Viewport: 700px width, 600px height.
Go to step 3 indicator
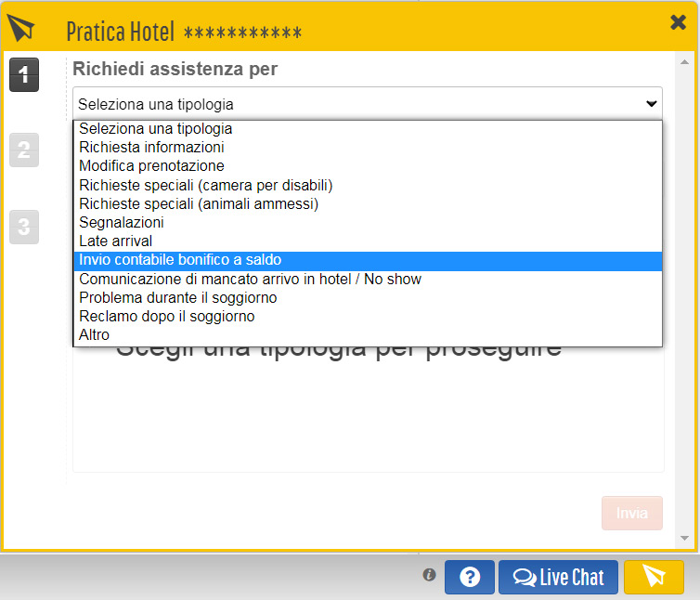pyautogui.click(x=24, y=226)
